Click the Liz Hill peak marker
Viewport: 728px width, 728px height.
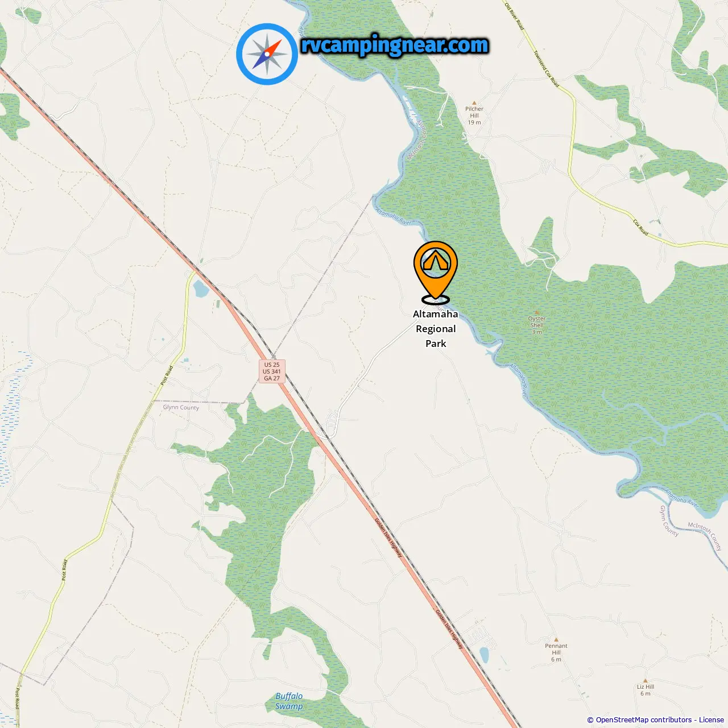pyautogui.click(x=645, y=680)
